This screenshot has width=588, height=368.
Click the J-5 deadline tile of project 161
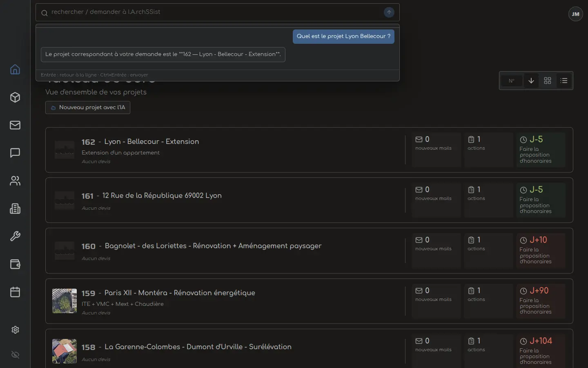click(541, 200)
